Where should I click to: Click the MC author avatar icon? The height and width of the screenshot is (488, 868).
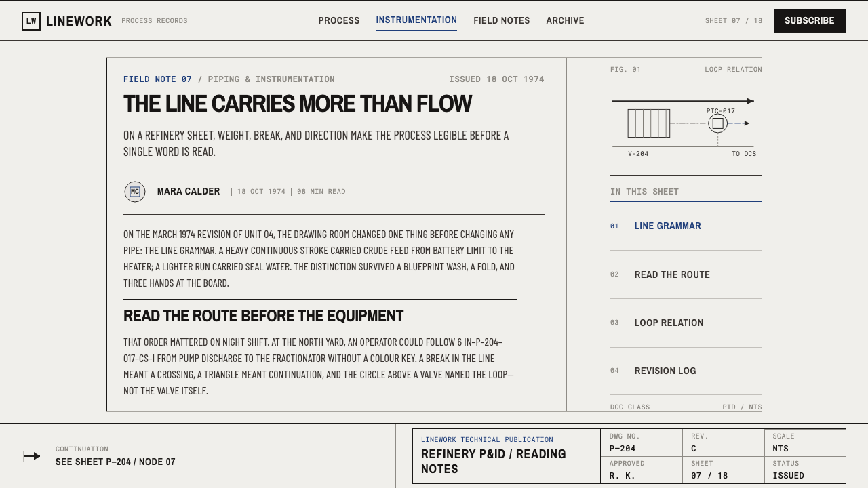coord(135,192)
